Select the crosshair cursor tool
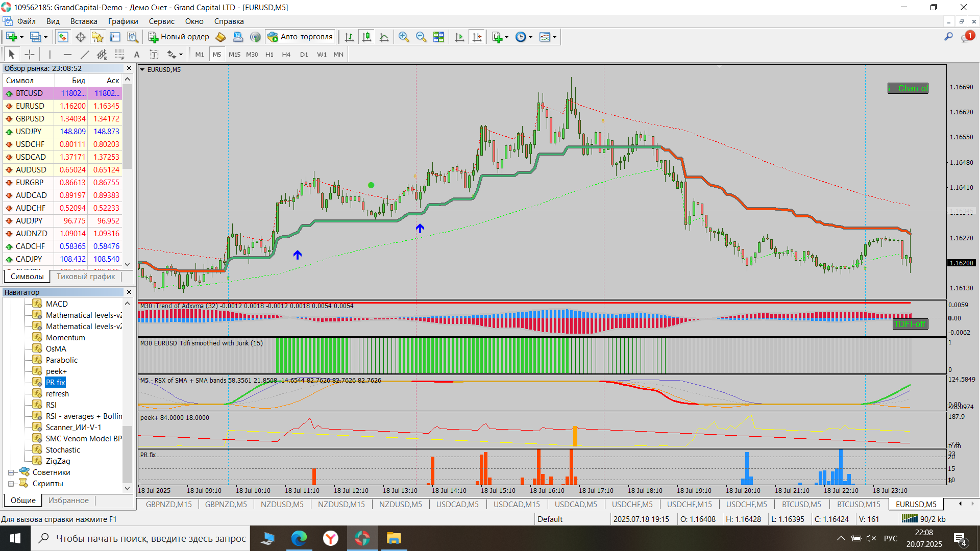 [30, 55]
